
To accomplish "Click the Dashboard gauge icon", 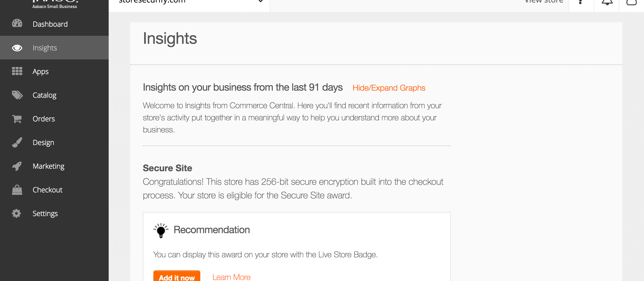I will click(17, 24).
